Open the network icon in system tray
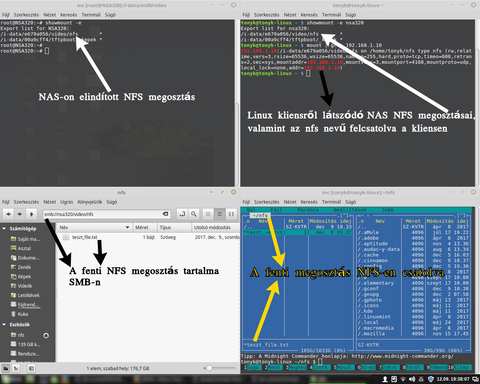 [x=403, y=379]
